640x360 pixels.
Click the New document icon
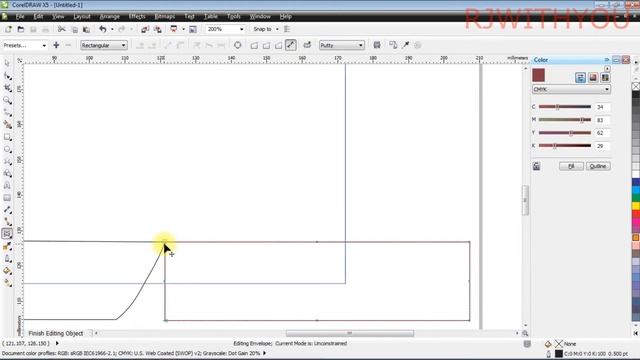pos(8,29)
